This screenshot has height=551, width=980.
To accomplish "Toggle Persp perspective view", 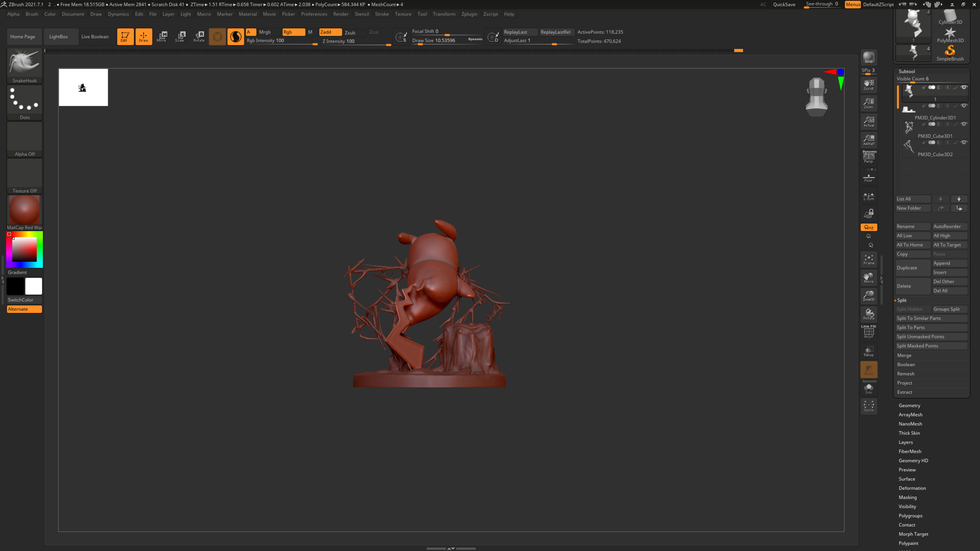I will (868, 157).
